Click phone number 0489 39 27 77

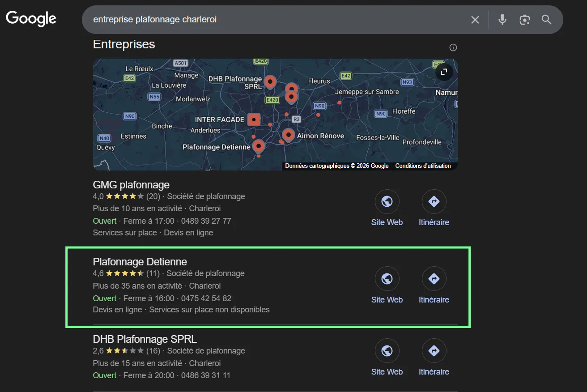click(x=206, y=221)
